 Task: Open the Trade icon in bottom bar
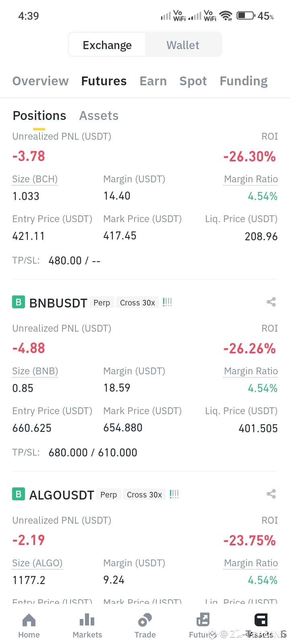[x=145, y=620]
